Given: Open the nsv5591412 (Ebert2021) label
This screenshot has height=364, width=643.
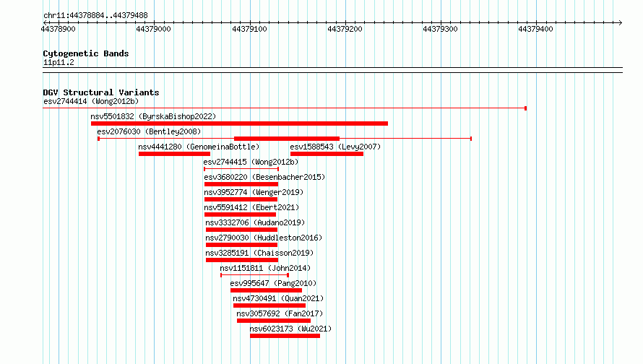Looking at the screenshot, I should coord(252,207).
